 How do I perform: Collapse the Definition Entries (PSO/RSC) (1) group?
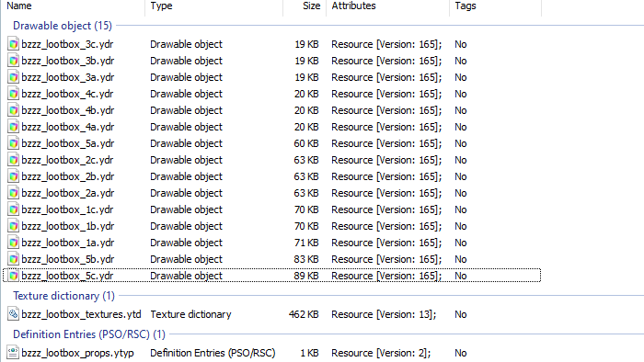89,334
